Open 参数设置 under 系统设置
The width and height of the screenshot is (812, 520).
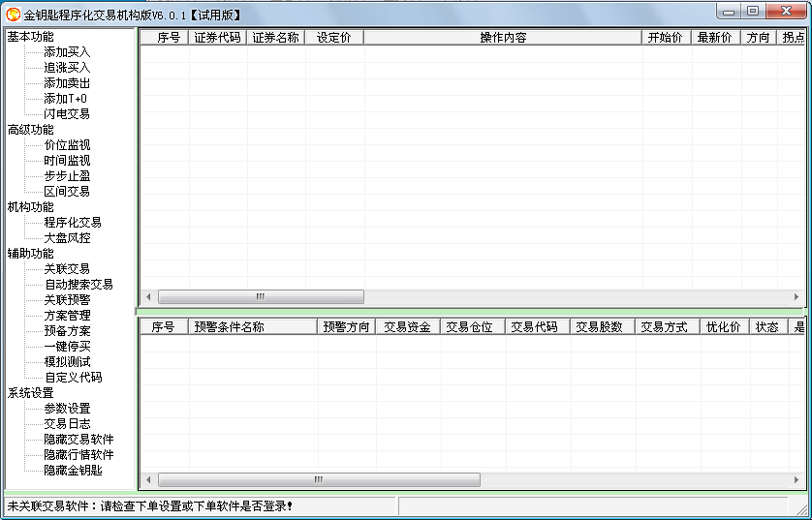(x=67, y=409)
